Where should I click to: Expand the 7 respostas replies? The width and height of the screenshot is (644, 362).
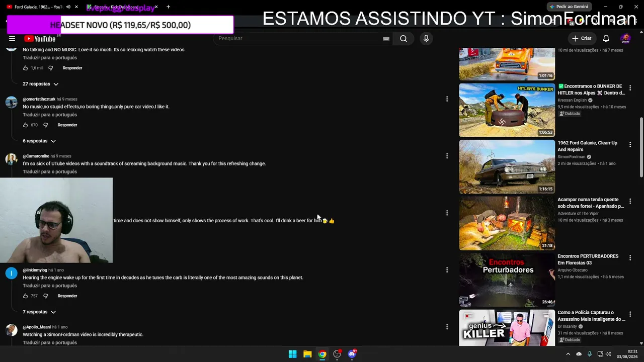(39, 312)
